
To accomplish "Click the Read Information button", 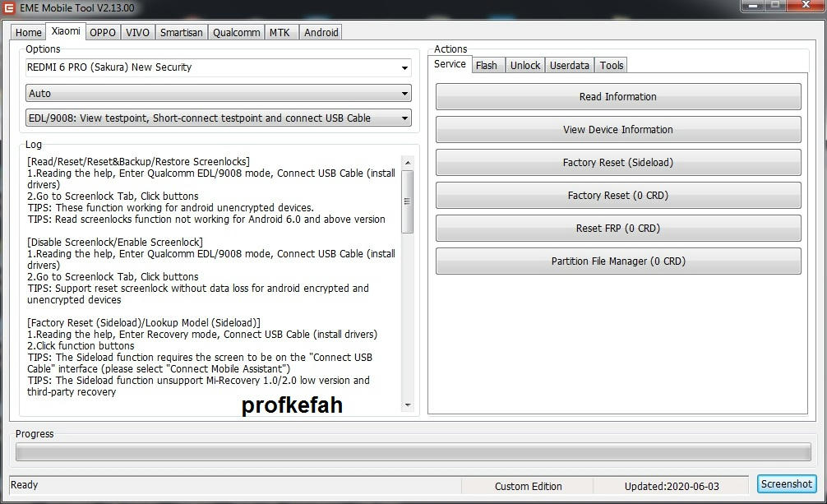I will pyautogui.click(x=618, y=96).
